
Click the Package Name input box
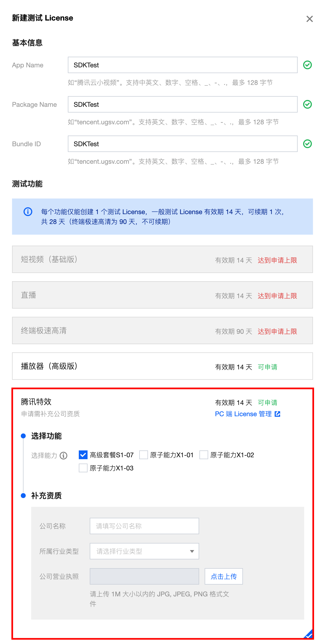[x=182, y=104]
